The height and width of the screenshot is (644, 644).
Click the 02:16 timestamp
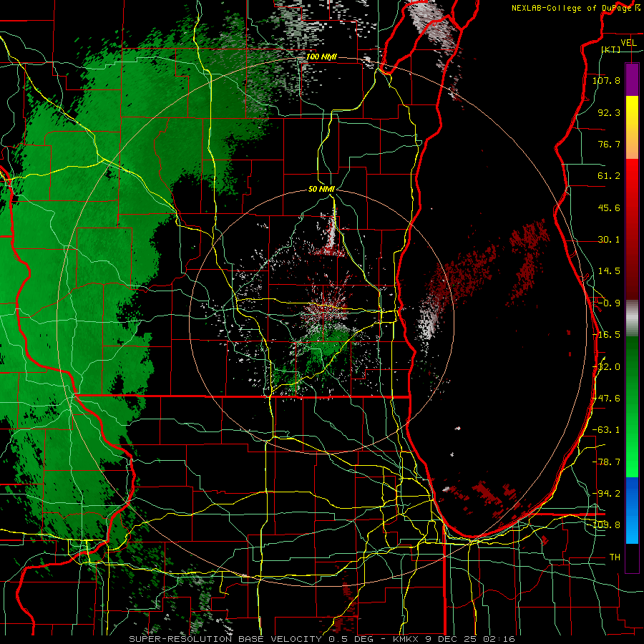pyautogui.click(x=500, y=639)
